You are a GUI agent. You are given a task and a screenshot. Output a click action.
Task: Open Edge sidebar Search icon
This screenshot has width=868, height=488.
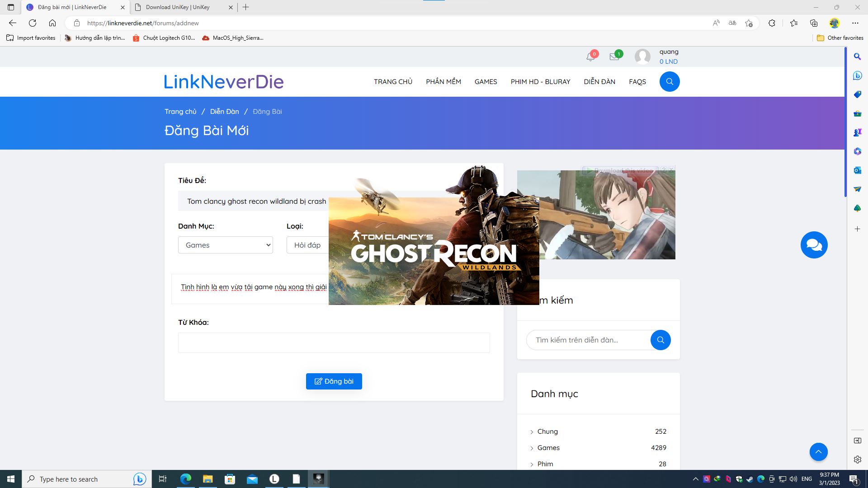tap(857, 56)
